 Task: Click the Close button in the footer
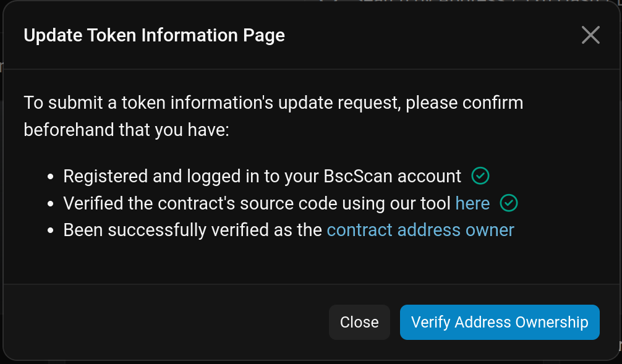(x=359, y=322)
